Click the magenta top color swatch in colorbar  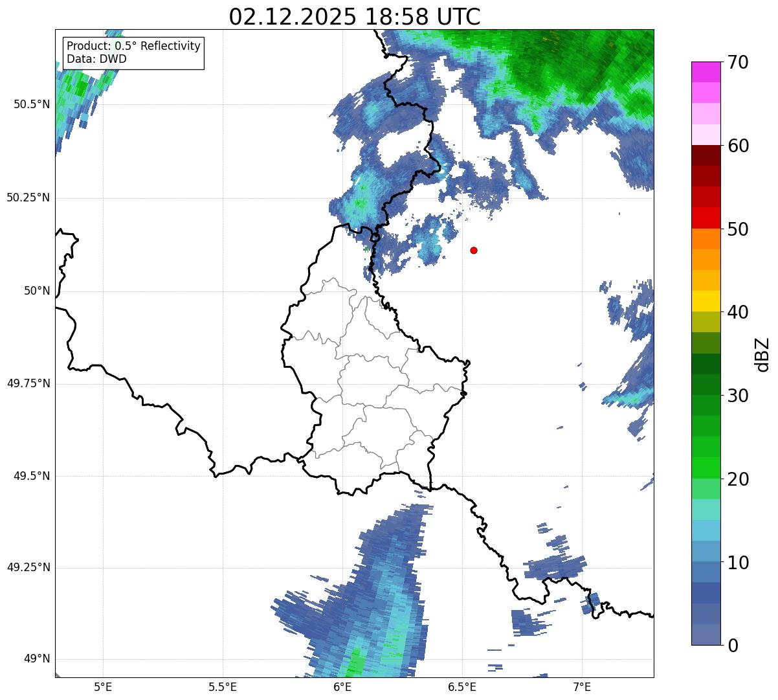pyautogui.click(x=706, y=72)
